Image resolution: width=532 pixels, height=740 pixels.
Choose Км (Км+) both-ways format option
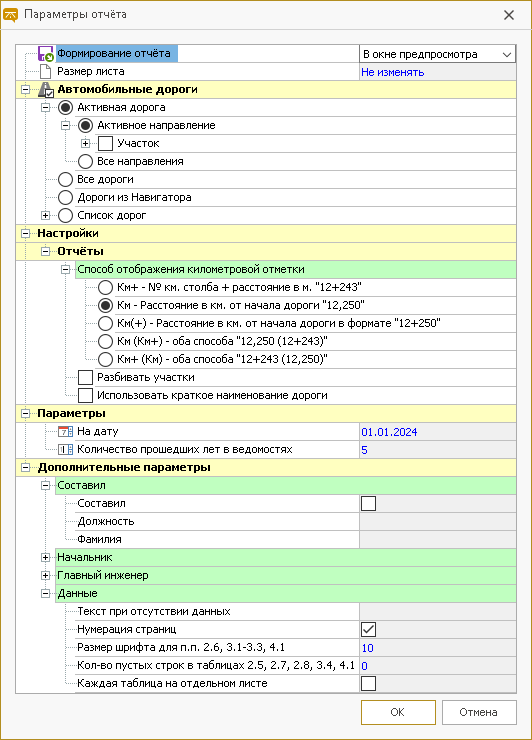coord(105,341)
